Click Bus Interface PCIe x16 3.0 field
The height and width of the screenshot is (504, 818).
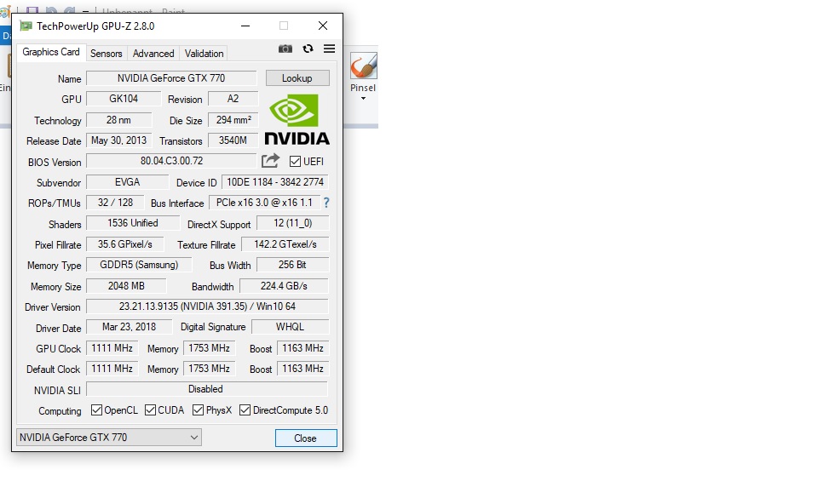point(264,203)
